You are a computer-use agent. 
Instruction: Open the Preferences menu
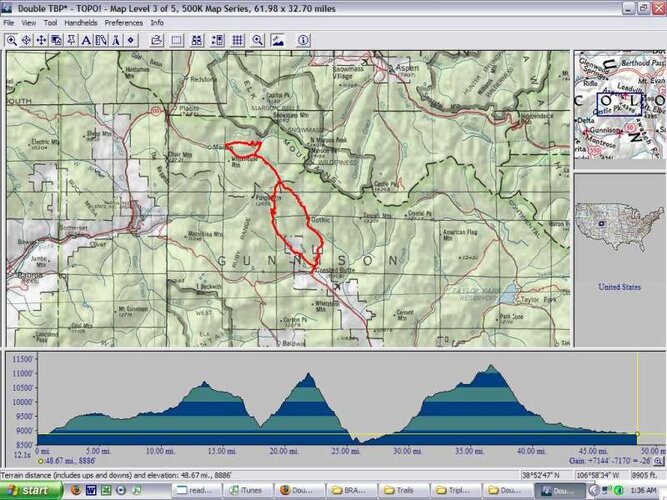point(123,23)
